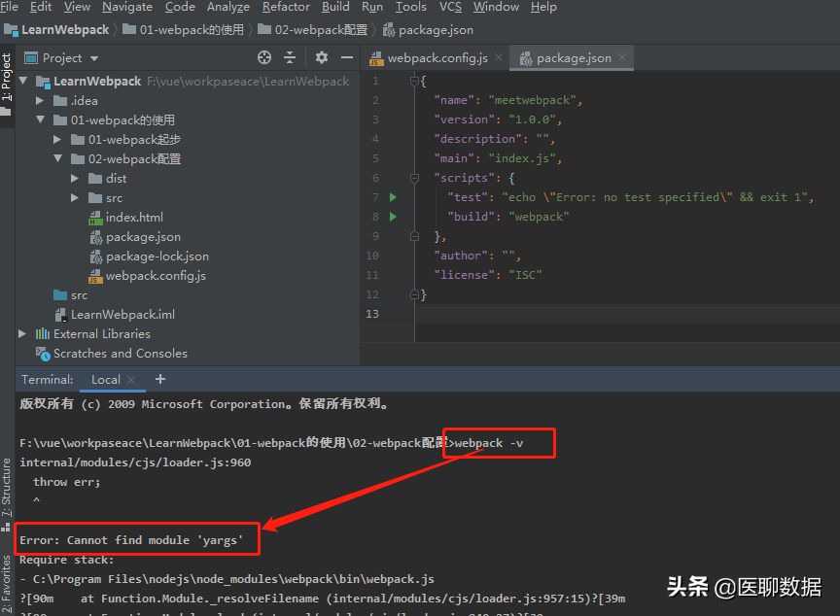Click the Collapse All icon in Project panel

(x=291, y=58)
